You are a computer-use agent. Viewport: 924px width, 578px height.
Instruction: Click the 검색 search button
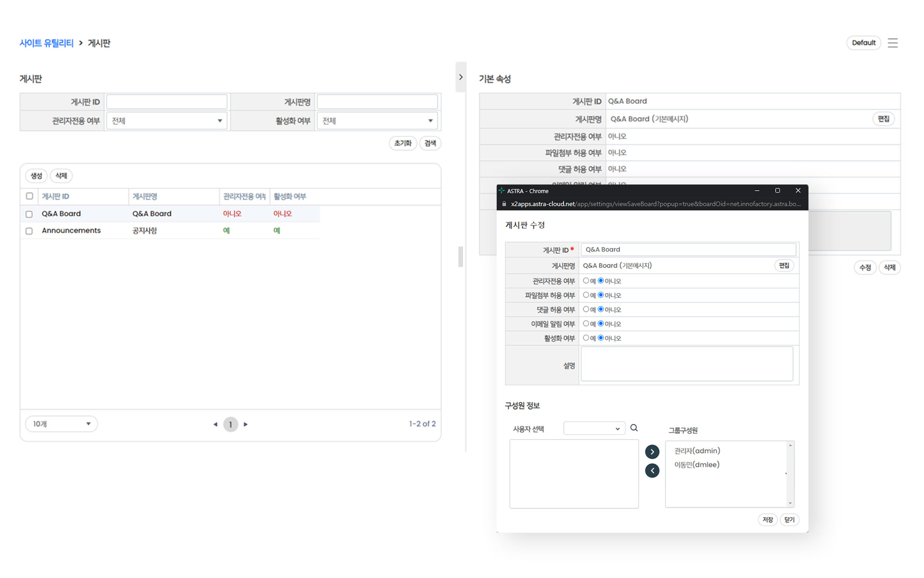[430, 143]
